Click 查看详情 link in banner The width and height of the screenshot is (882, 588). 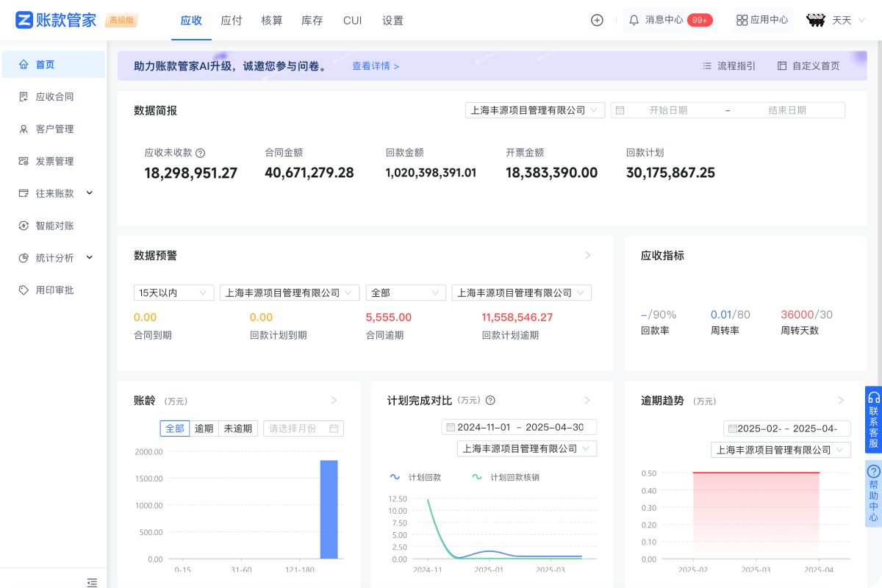tap(375, 66)
